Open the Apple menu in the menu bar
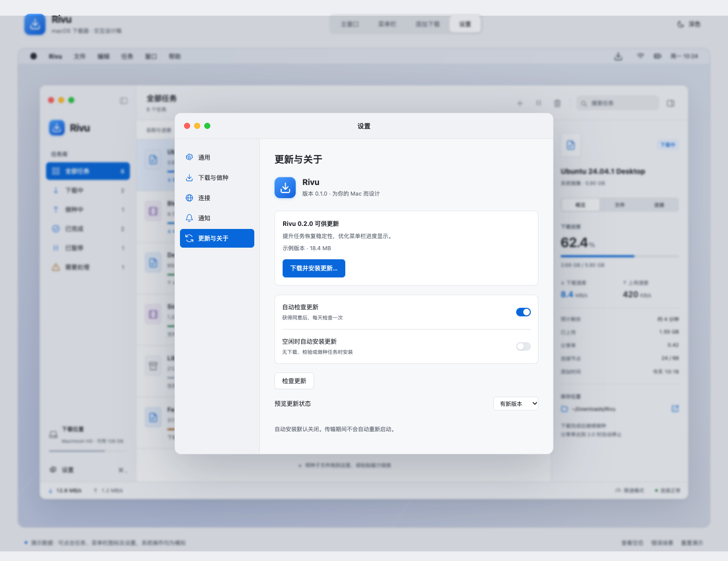This screenshot has height=561, width=728. [x=33, y=56]
